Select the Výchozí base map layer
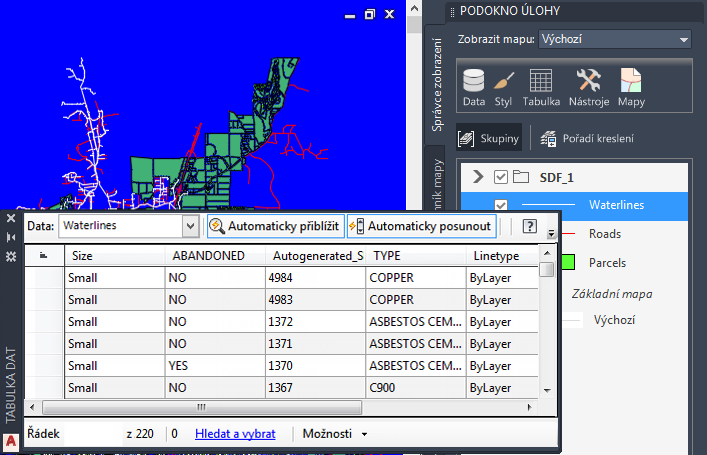The image size is (707, 455). tap(614, 320)
